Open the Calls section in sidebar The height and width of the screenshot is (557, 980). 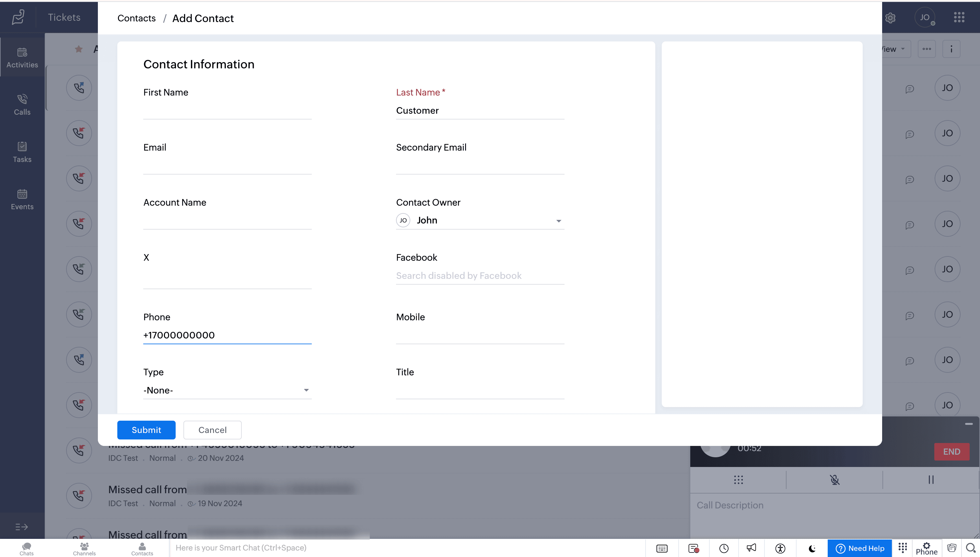22,104
